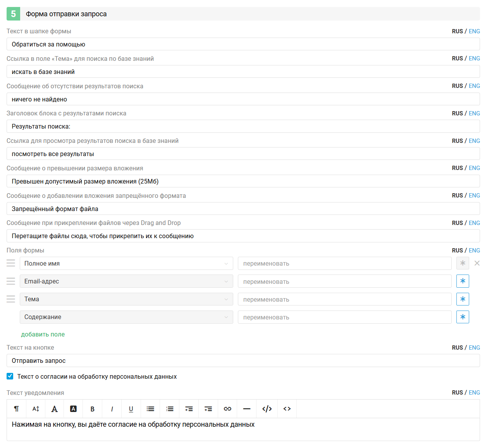Insert a link using the toolbar
487x448 pixels.
227,409
